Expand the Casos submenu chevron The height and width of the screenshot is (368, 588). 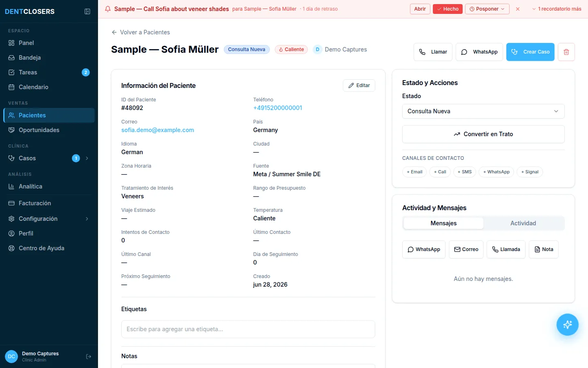[x=87, y=158]
